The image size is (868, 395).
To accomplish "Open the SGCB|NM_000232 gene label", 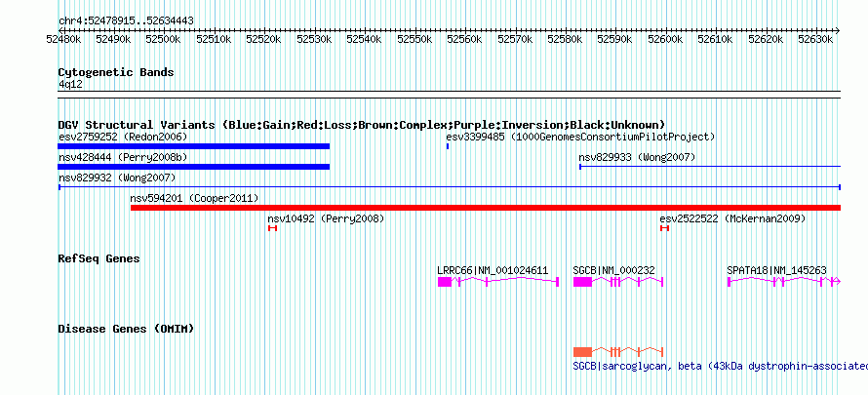I will point(613,270).
